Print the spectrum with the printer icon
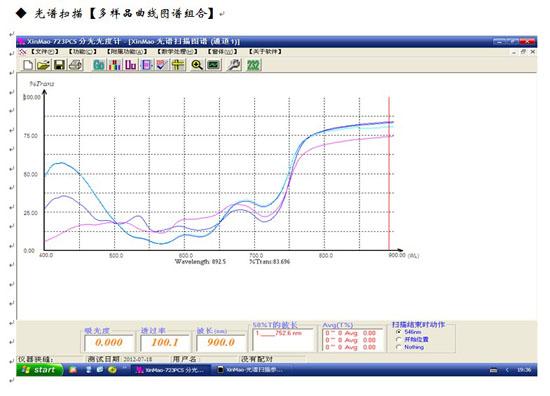This screenshot has height=396, width=550. [x=75, y=65]
